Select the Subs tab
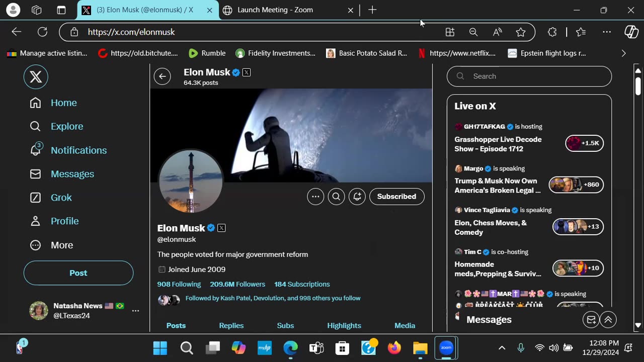This screenshot has height=362, width=644. 285,325
